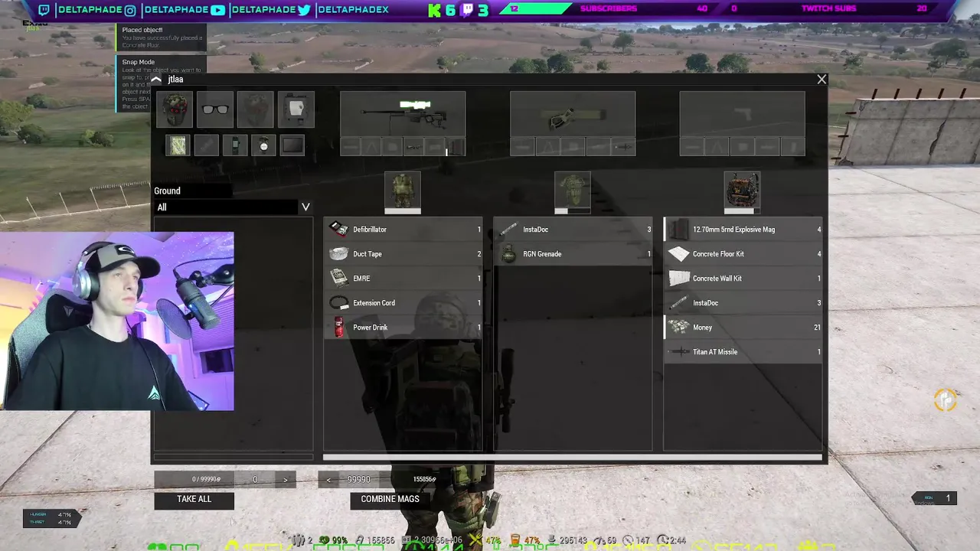Click the TAKE ALL button
The height and width of the screenshot is (551, 980).
pos(194,500)
